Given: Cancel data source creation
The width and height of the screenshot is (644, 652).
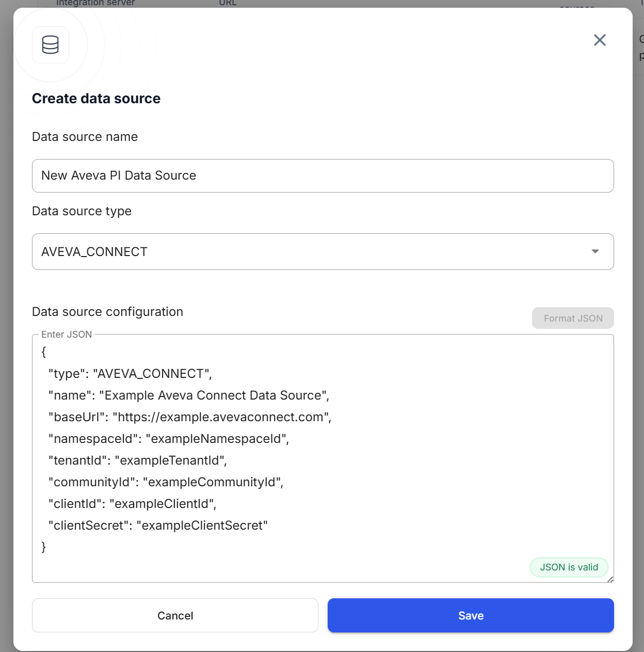Looking at the screenshot, I should coord(175,615).
